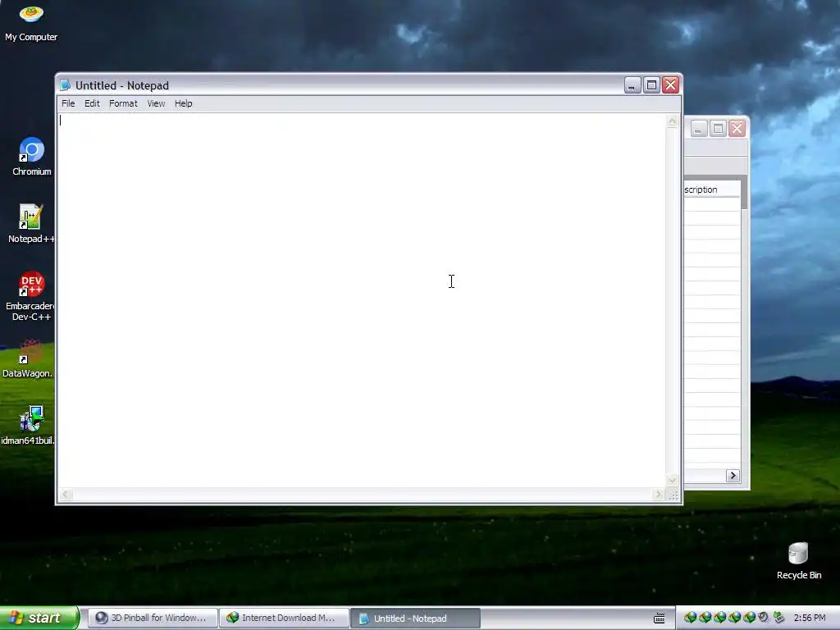
Task: Click the Safely Remove Hardware tray icon
Action: coord(778,618)
